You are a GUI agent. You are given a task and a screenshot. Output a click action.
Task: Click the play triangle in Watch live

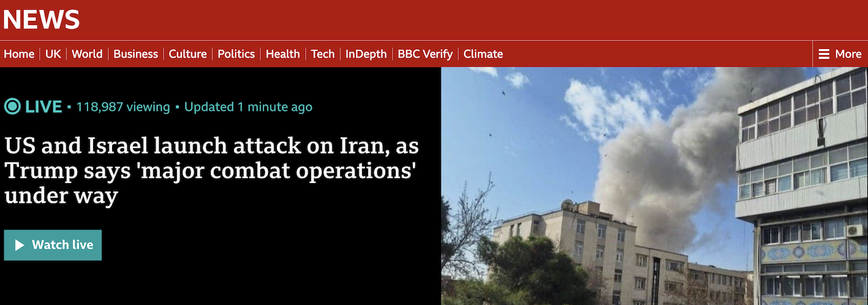tap(20, 245)
